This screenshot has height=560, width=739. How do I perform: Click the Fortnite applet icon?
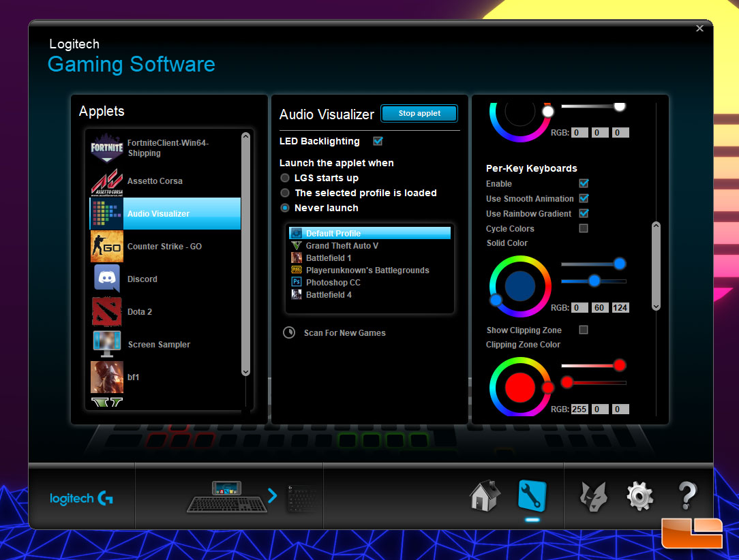coord(107,147)
